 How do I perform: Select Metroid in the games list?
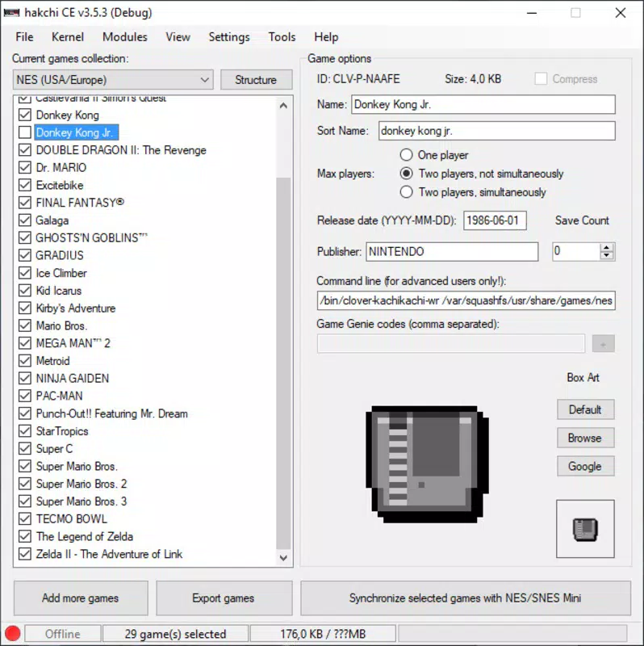[x=52, y=360]
